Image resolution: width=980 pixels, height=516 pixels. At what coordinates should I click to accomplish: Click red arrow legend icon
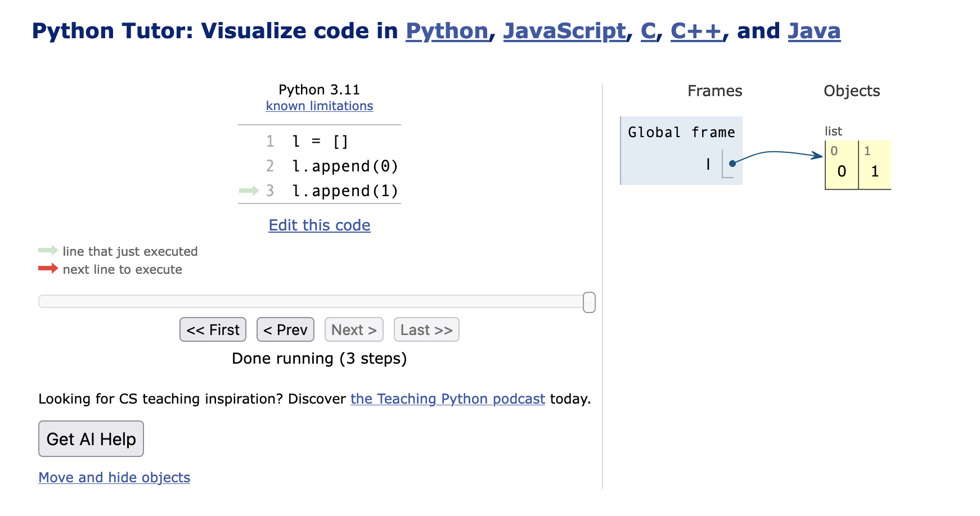pyautogui.click(x=48, y=268)
